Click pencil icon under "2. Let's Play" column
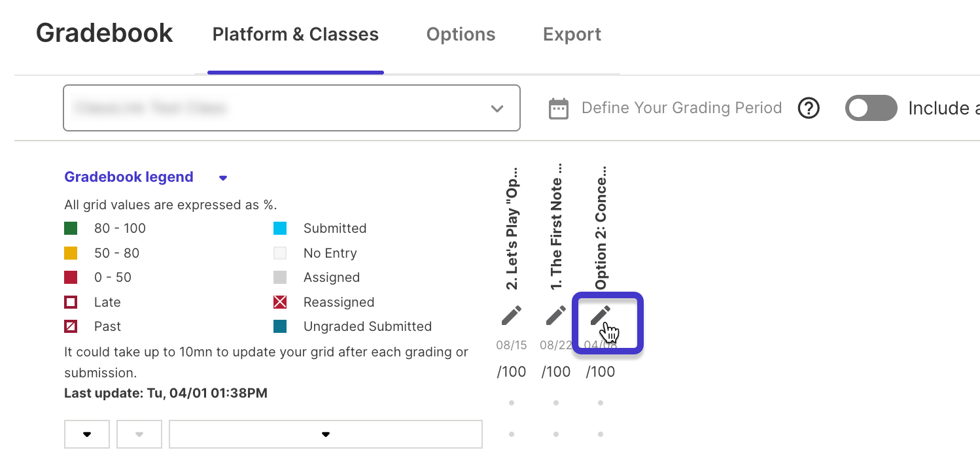 point(512,316)
